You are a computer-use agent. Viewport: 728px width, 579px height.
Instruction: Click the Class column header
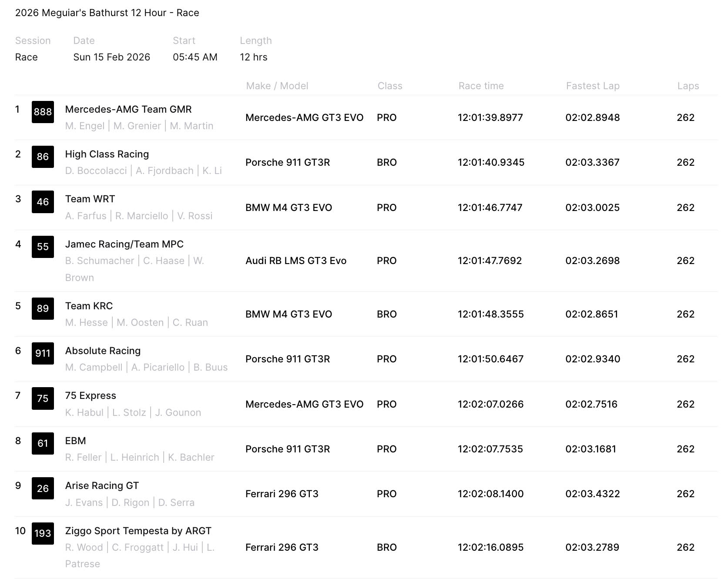(x=390, y=86)
